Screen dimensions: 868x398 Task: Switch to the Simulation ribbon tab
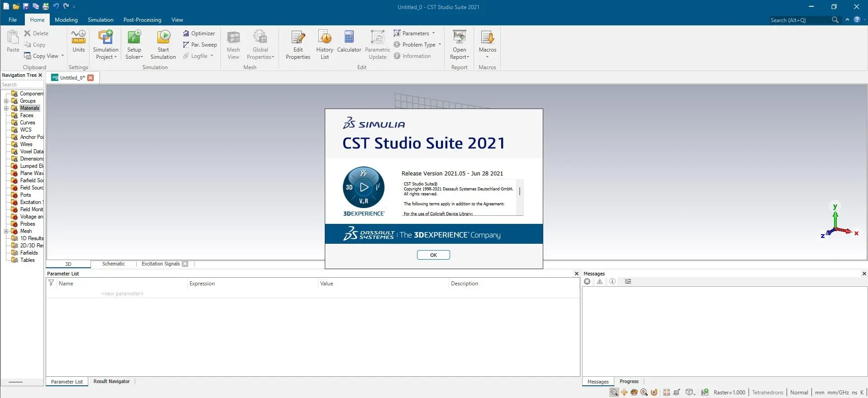(100, 20)
